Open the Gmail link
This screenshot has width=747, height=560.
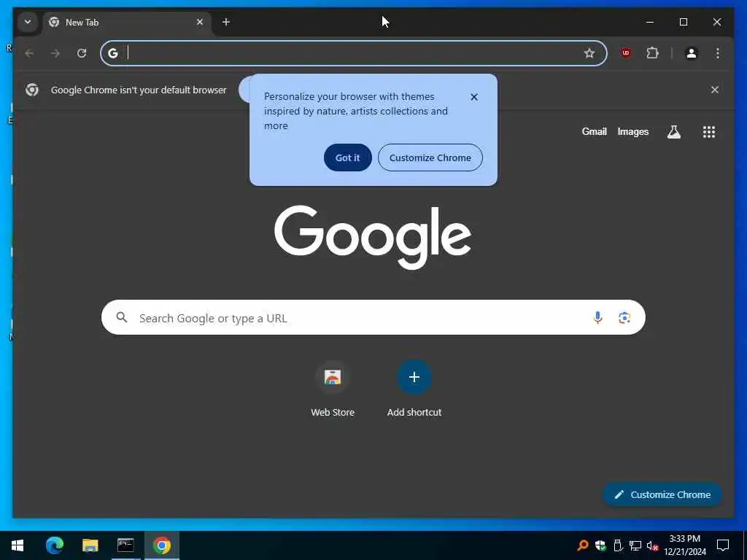coord(594,131)
